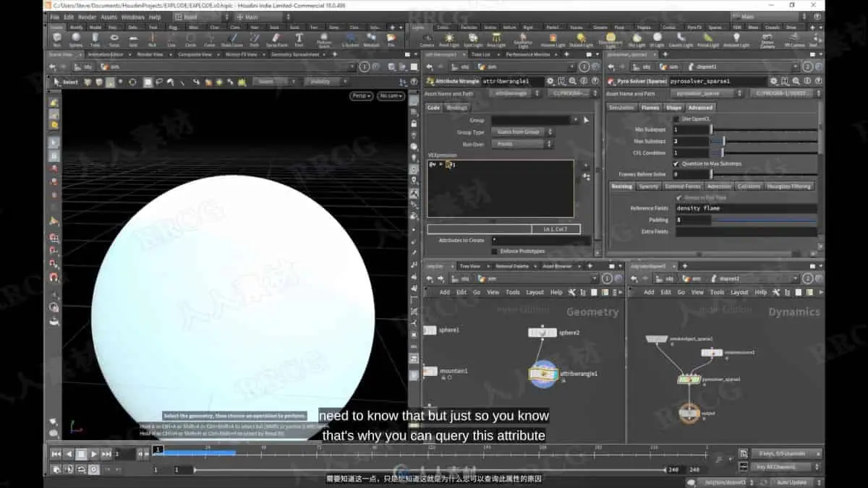Select the sphere2 node

(542, 333)
